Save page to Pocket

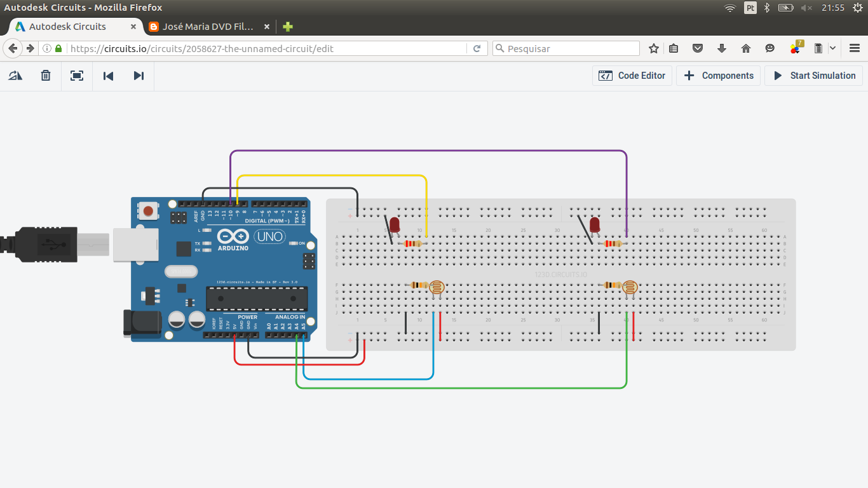tap(698, 48)
